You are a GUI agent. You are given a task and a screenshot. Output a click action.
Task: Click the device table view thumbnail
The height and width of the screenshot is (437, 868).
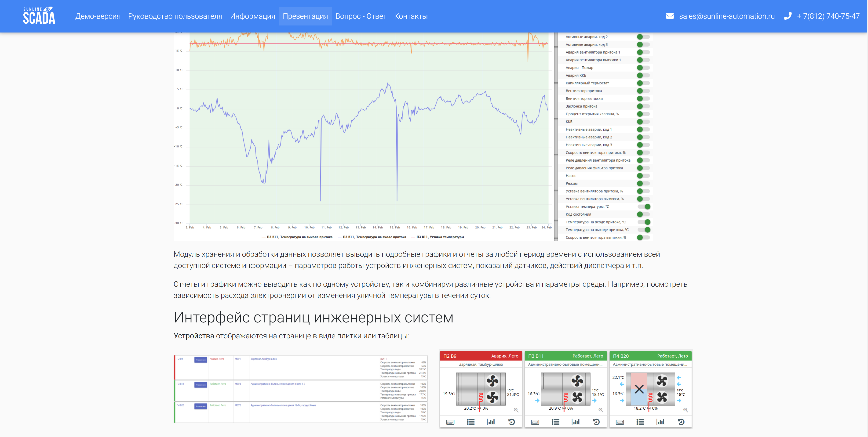(300, 389)
